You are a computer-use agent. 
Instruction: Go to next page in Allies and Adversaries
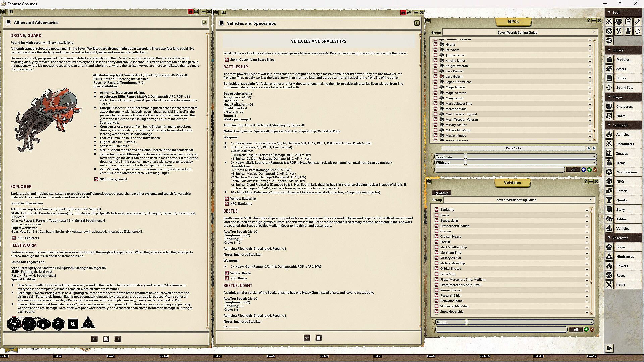(118, 339)
